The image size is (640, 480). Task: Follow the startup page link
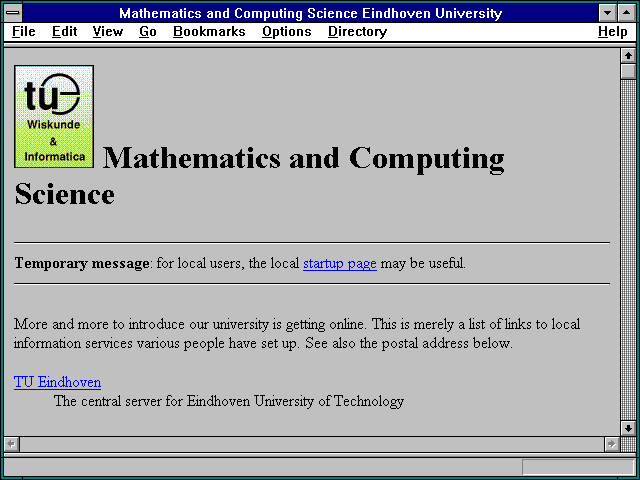coord(340,263)
